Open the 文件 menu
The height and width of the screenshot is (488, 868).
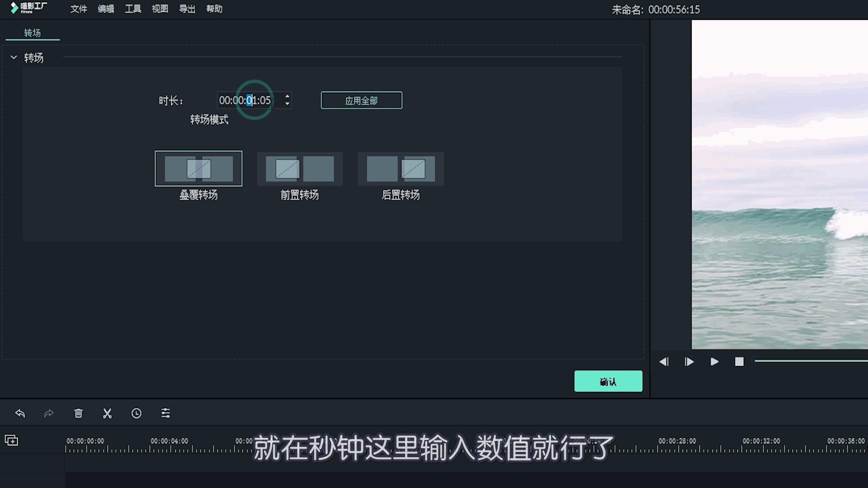(x=79, y=9)
